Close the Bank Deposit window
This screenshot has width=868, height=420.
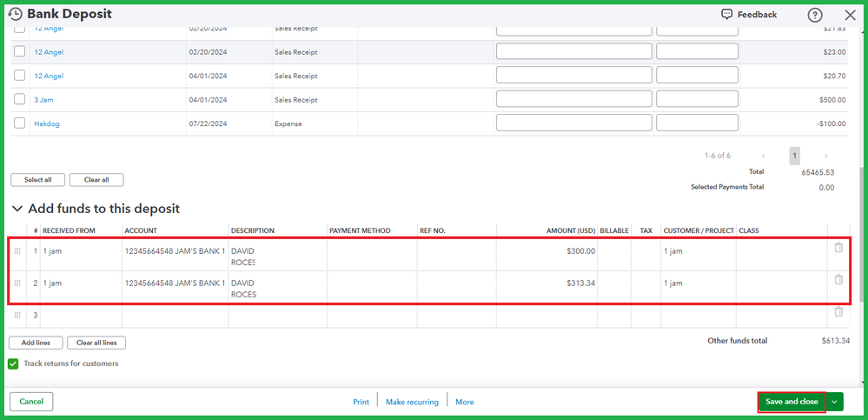click(x=851, y=15)
